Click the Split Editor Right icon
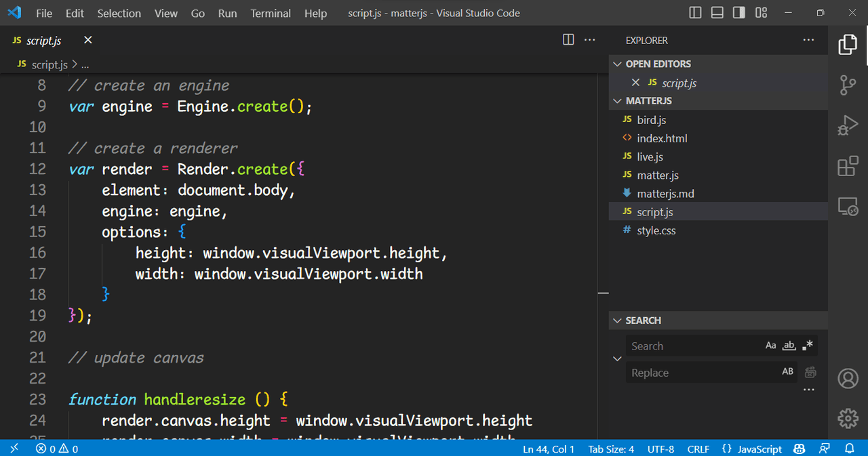The width and height of the screenshot is (868, 456). [568, 40]
